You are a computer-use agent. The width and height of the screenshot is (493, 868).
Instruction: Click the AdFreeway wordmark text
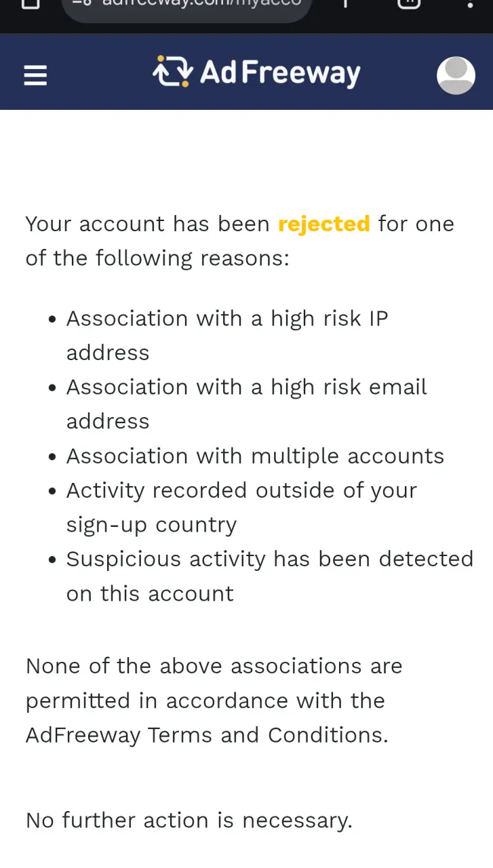(x=280, y=73)
